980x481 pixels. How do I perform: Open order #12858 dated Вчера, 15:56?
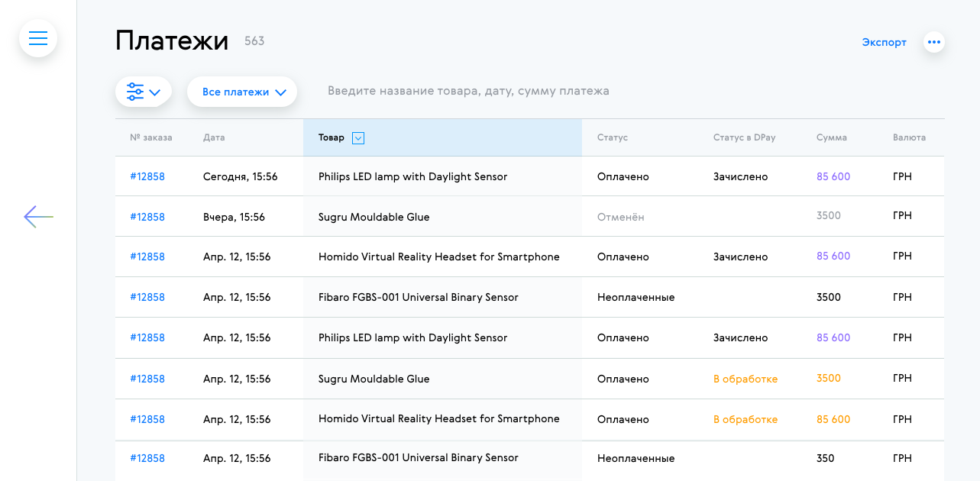[147, 217]
